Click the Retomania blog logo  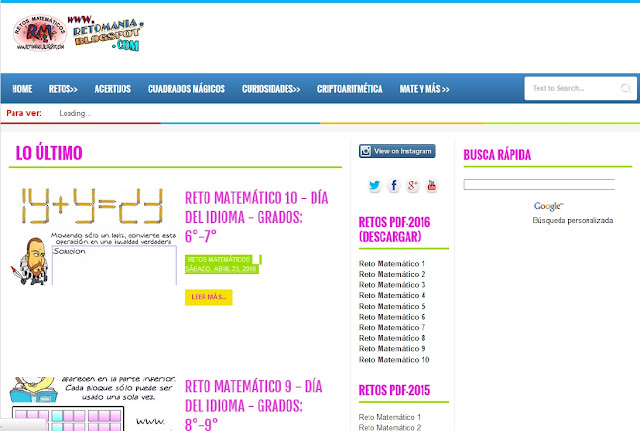pos(78,33)
